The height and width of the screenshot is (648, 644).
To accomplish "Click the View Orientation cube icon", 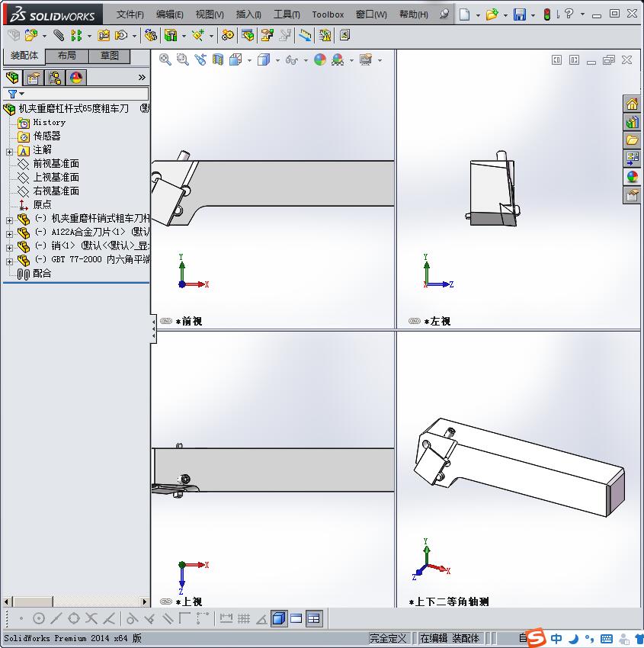I will point(235,60).
